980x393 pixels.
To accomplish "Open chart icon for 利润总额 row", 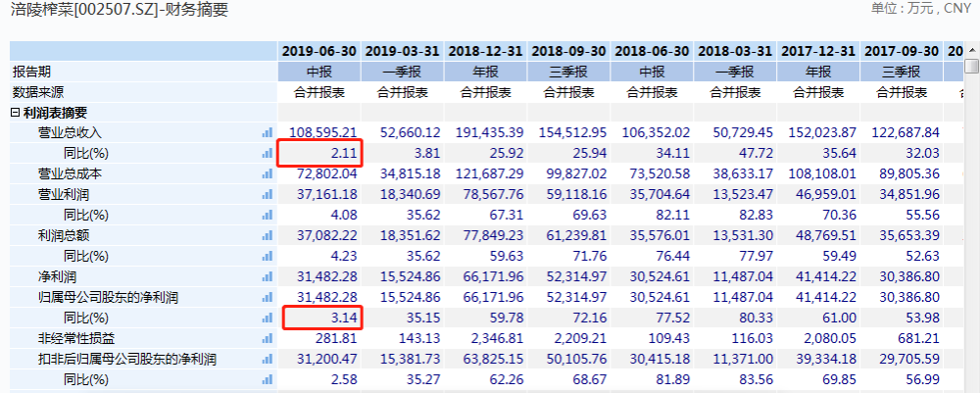I will point(268,235).
